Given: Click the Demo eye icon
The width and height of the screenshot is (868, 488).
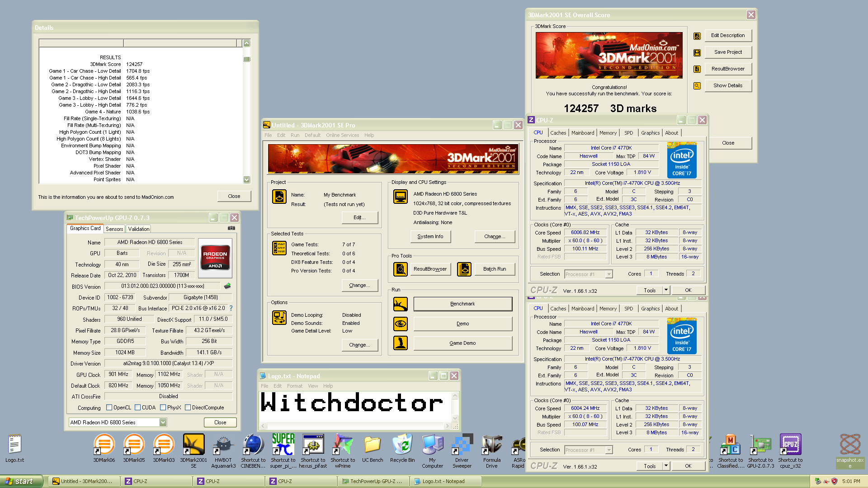Looking at the screenshot, I should coord(400,324).
